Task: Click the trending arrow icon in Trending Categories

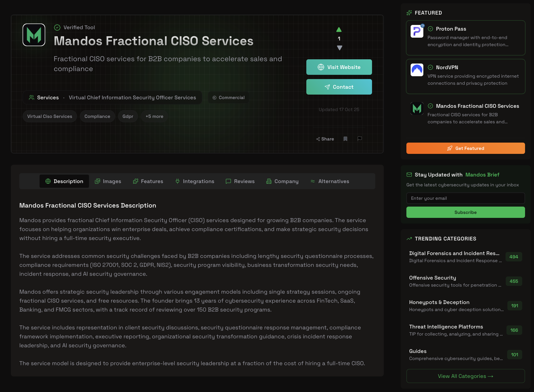Action: (x=409, y=239)
